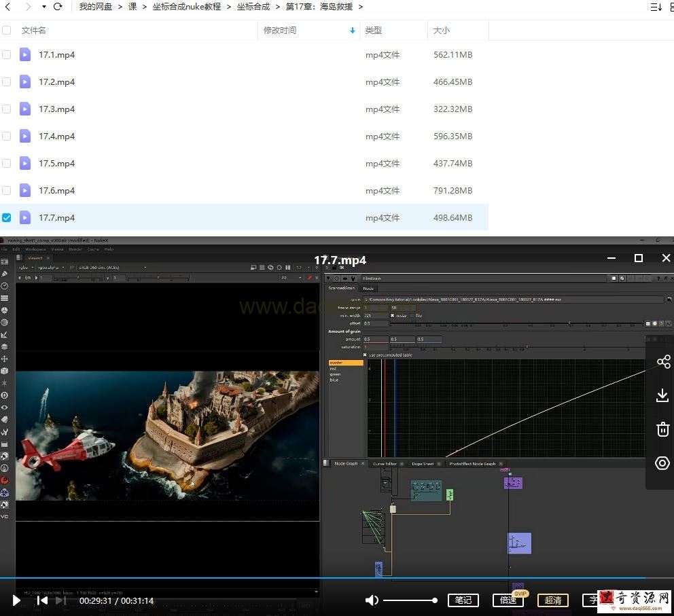Viewport: 674px width, 616px height.
Task: Click the video file icon of 17.4.mp4
Action: [x=25, y=137]
